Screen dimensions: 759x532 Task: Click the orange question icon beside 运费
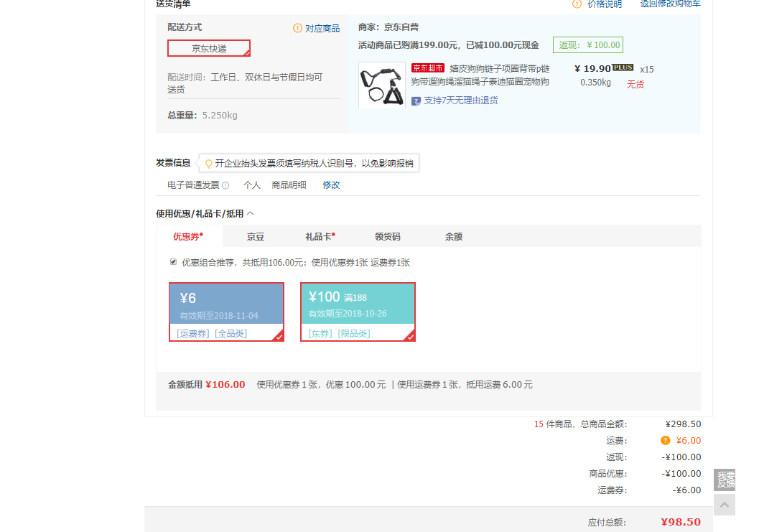pyautogui.click(x=665, y=440)
